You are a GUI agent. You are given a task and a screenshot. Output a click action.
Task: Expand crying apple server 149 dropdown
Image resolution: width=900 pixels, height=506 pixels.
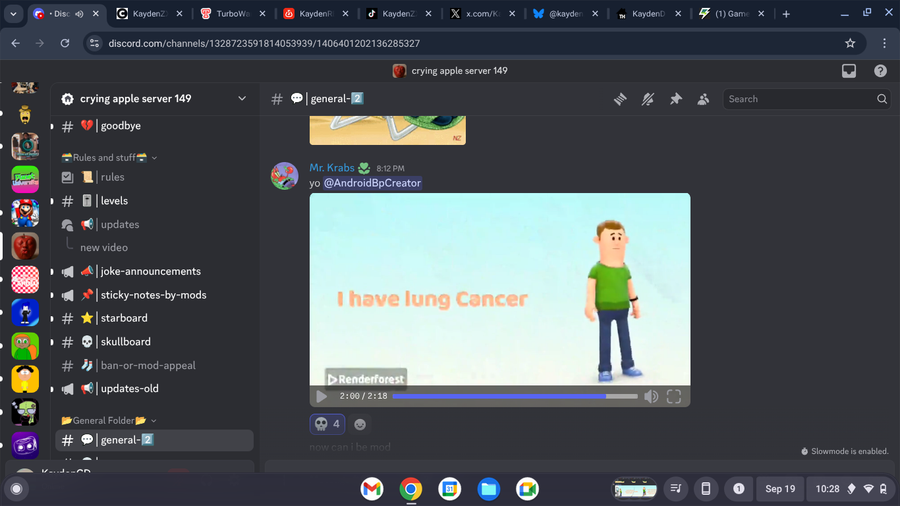pos(242,99)
